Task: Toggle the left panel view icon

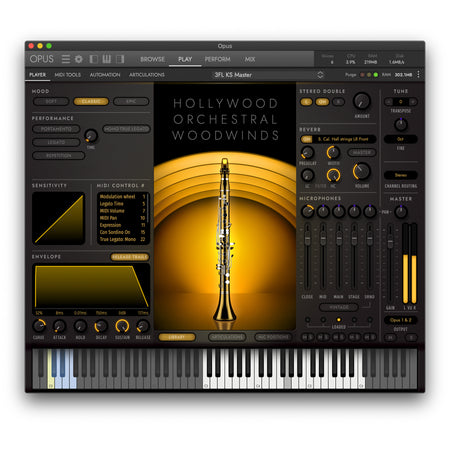Action: [94, 59]
